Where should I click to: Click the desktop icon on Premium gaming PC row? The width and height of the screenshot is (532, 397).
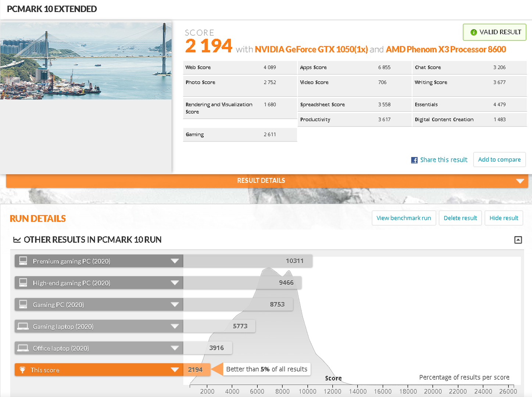23,261
